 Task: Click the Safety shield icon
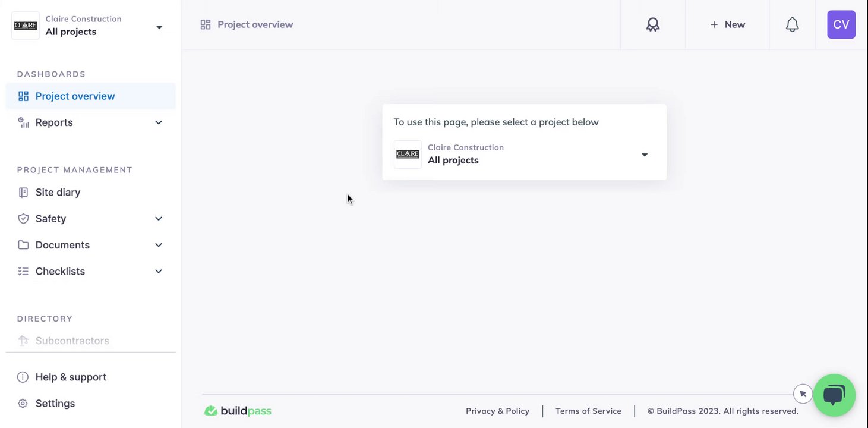click(x=23, y=219)
